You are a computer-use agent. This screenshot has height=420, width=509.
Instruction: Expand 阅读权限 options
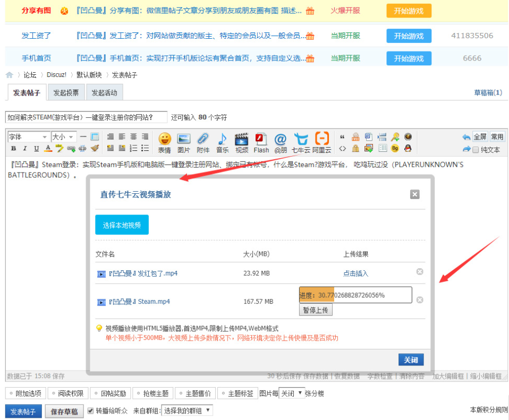68,393
